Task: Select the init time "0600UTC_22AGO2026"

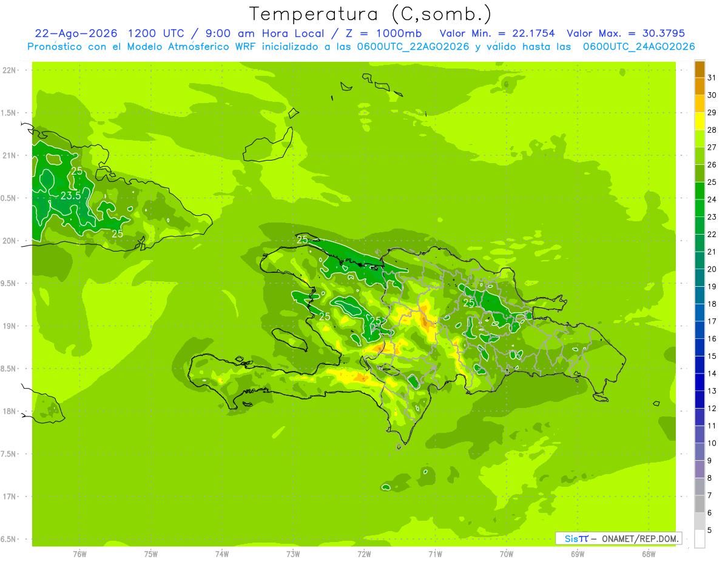Action: coord(410,47)
